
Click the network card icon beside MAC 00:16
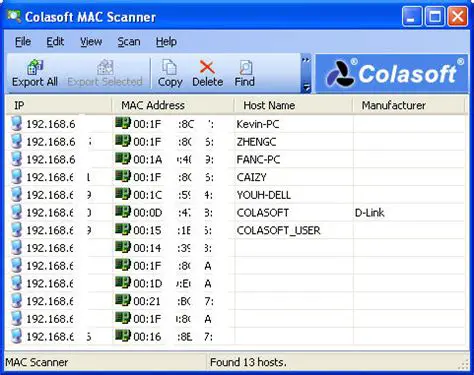pos(123,335)
